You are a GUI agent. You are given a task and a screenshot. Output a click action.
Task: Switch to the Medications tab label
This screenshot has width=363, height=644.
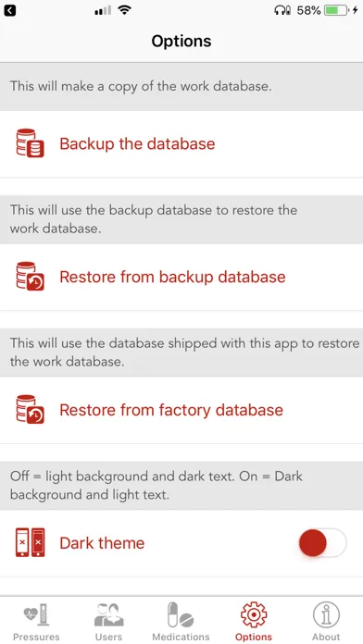(x=181, y=637)
